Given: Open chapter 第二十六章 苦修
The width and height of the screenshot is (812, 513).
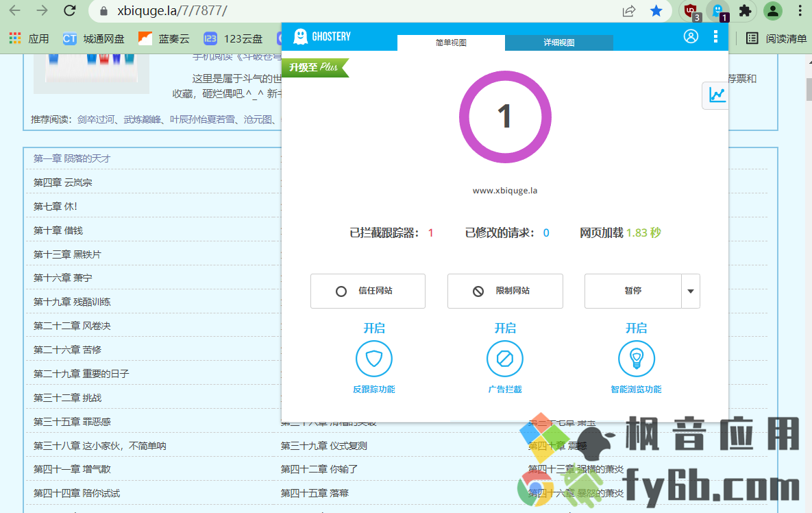Looking at the screenshot, I should point(67,350).
